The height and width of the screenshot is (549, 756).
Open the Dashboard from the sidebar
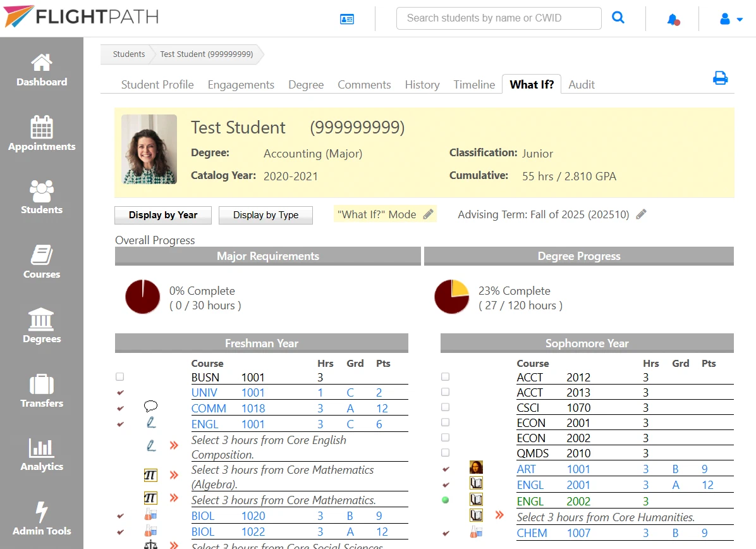click(42, 70)
